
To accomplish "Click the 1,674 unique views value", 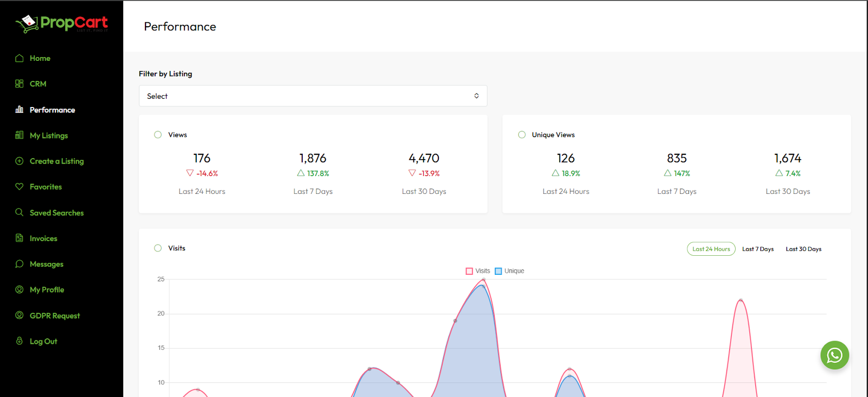I will tap(788, 158).
